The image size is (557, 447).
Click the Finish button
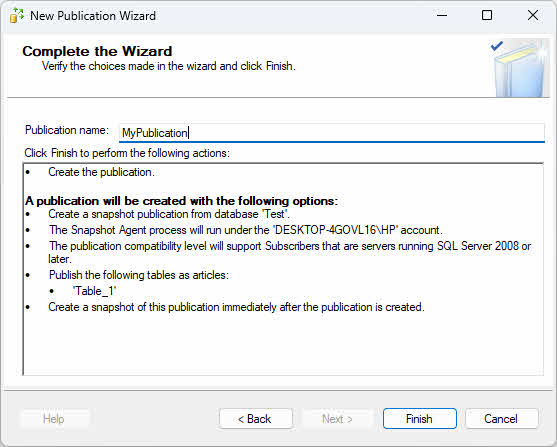pos(420,419)
